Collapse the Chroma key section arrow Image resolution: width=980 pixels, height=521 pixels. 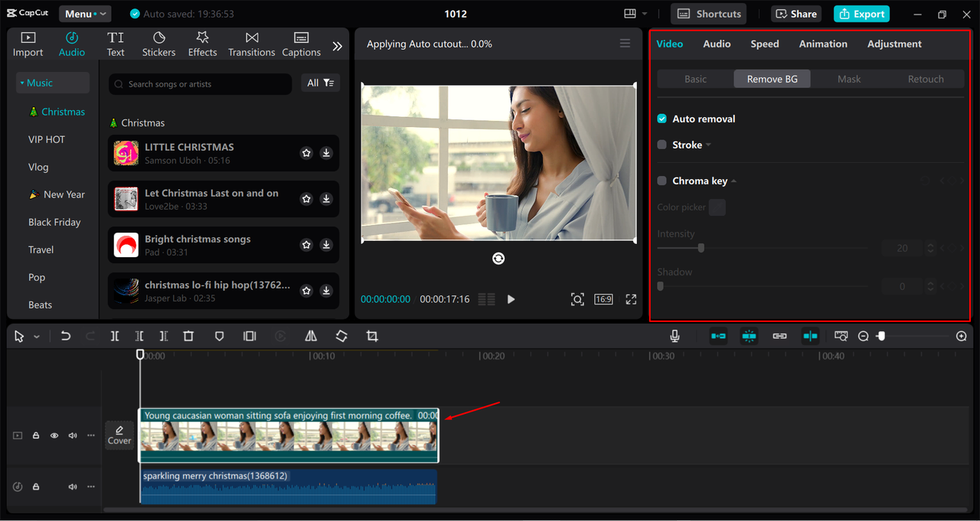(x=733, y=181)
